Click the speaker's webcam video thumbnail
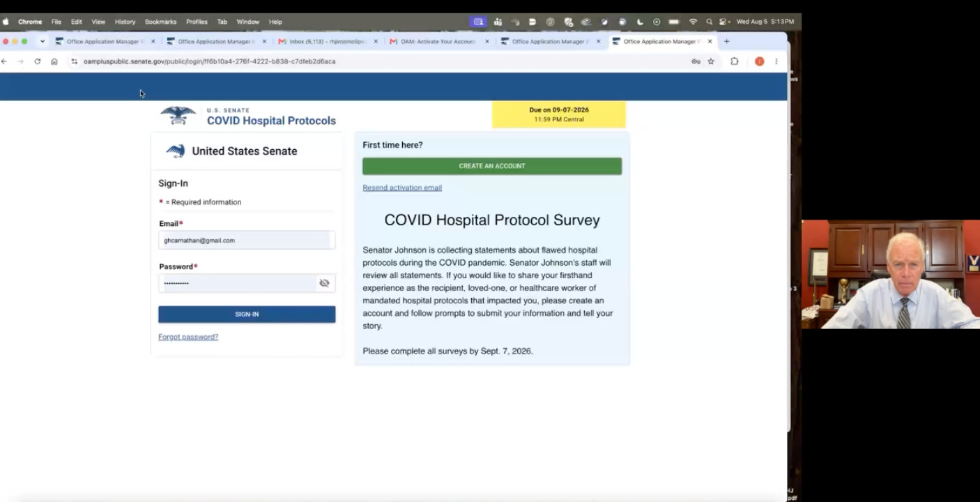 (891, 274)
